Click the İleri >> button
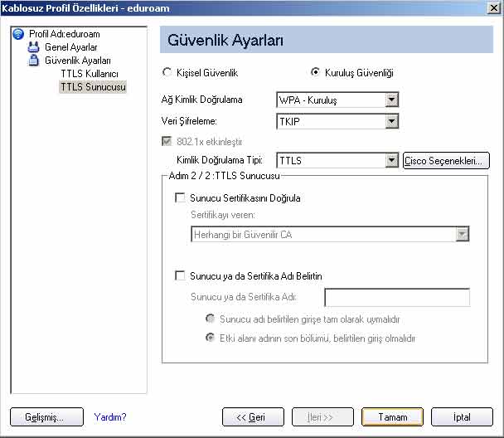The width and height of the screenshot is (504, 438). 322,416
